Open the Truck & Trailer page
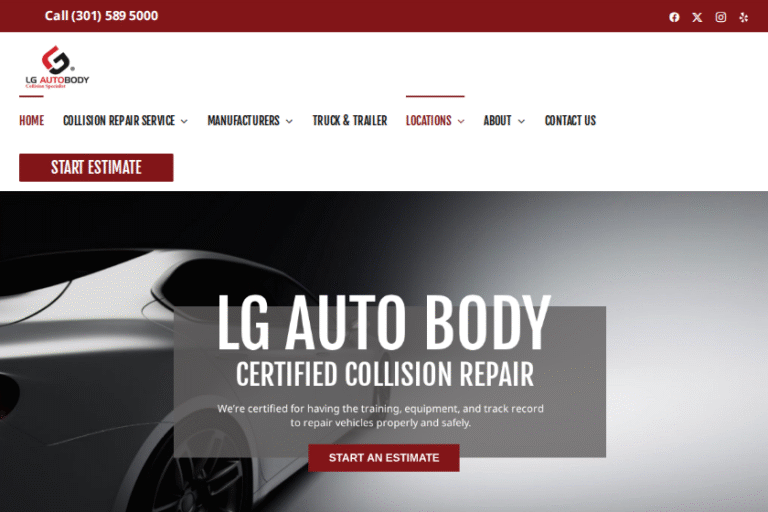Viewport: 768px width, 512px height. coord(350,121)
